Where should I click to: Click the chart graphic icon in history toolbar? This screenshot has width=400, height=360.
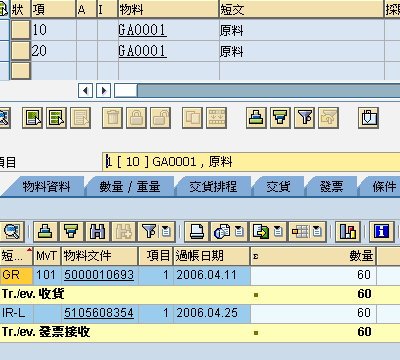coord(348,231)
